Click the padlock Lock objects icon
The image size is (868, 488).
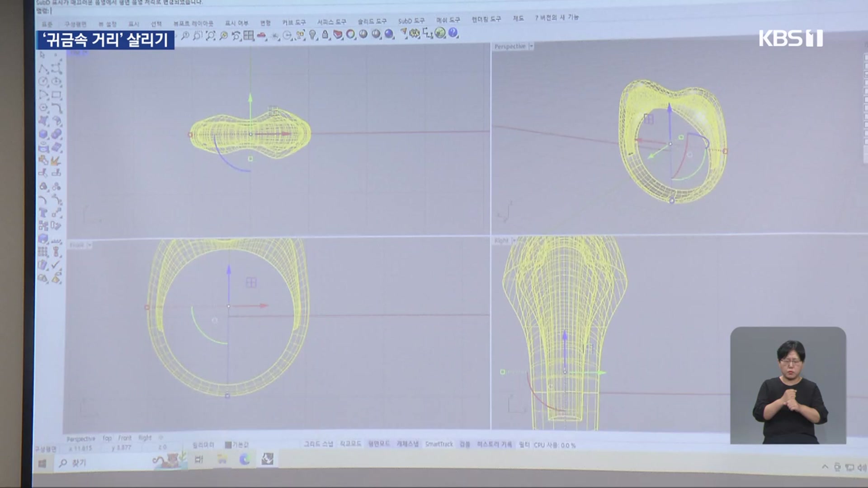325,35
